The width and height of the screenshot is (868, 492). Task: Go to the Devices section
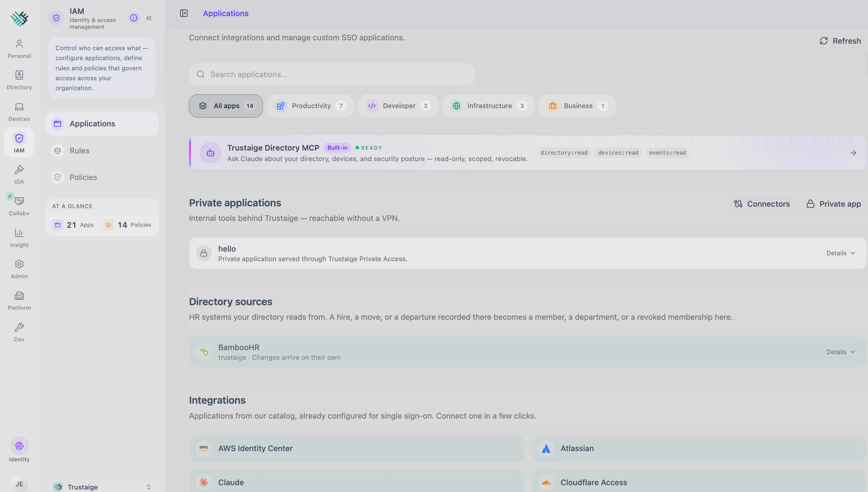click(x=19, y=112)
